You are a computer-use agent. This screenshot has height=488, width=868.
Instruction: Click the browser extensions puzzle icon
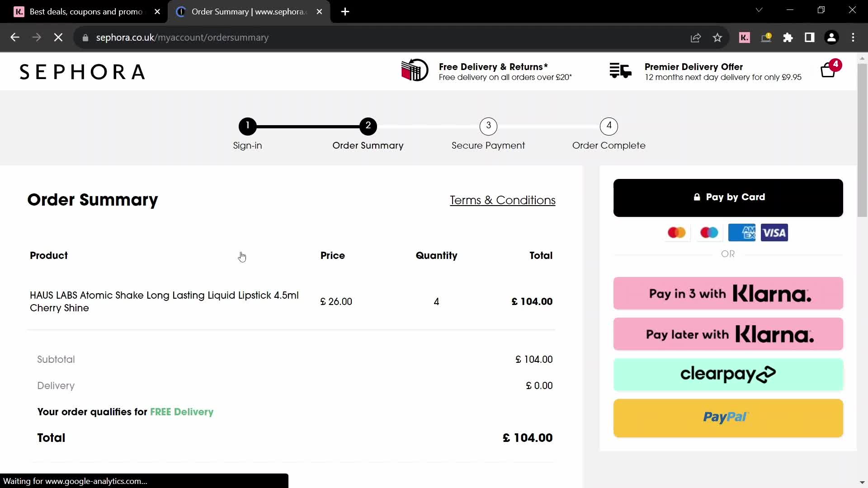pyautogui.click(x=789, y=38)
